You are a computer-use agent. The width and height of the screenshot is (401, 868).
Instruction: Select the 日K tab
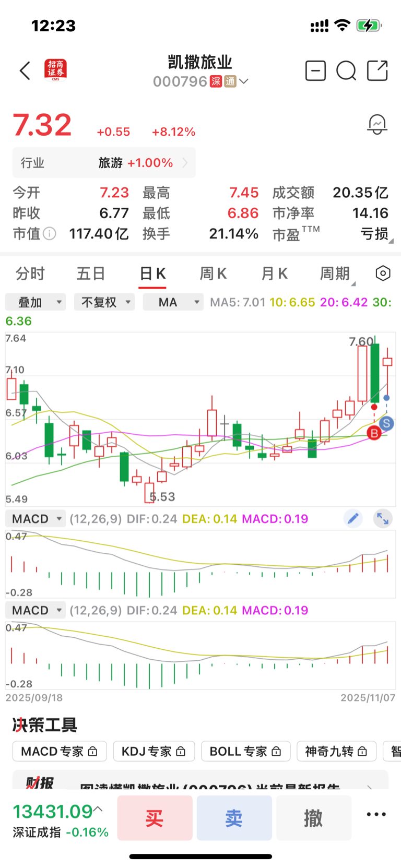tap(152, 274)
